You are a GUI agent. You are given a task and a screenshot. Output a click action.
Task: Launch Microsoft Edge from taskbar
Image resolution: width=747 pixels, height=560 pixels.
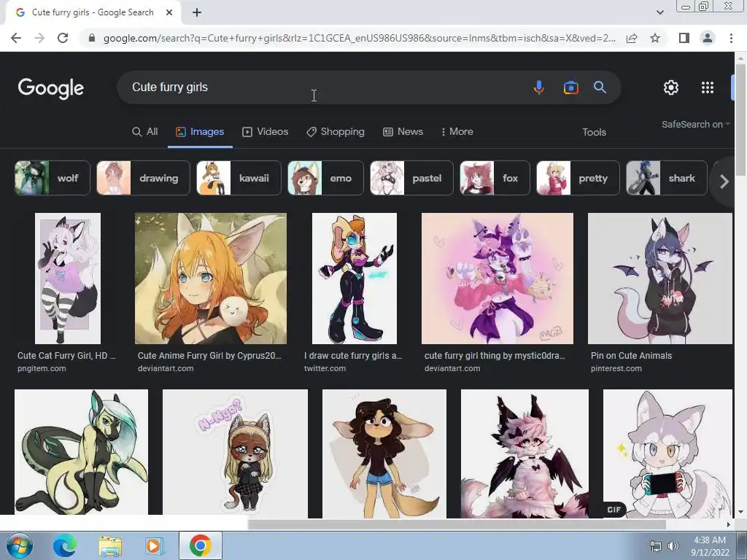(x=65, y=545)
